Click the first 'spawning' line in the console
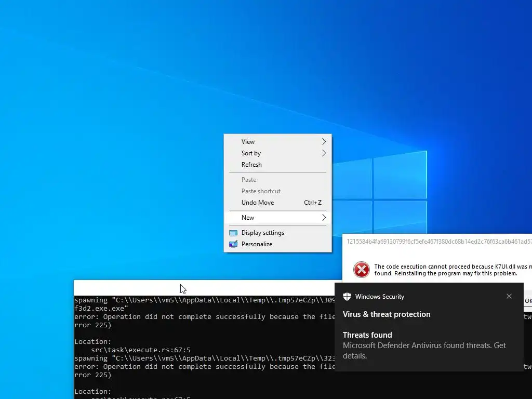Screen dimensions: 532x399 point(205,300)
